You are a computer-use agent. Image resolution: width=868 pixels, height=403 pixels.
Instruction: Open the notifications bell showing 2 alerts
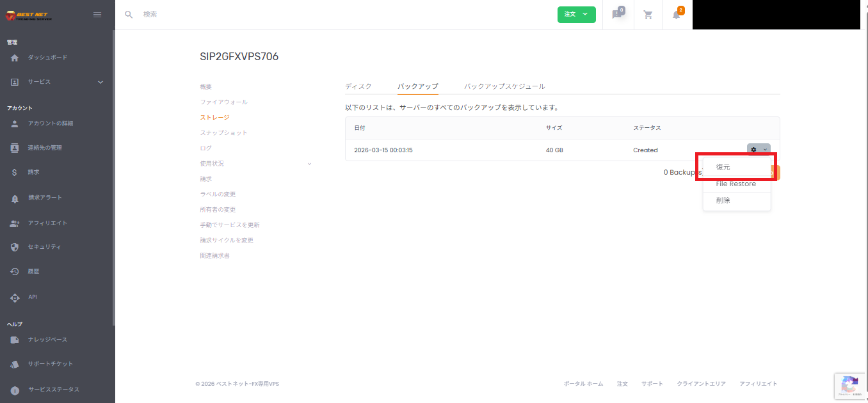(676, 14)
